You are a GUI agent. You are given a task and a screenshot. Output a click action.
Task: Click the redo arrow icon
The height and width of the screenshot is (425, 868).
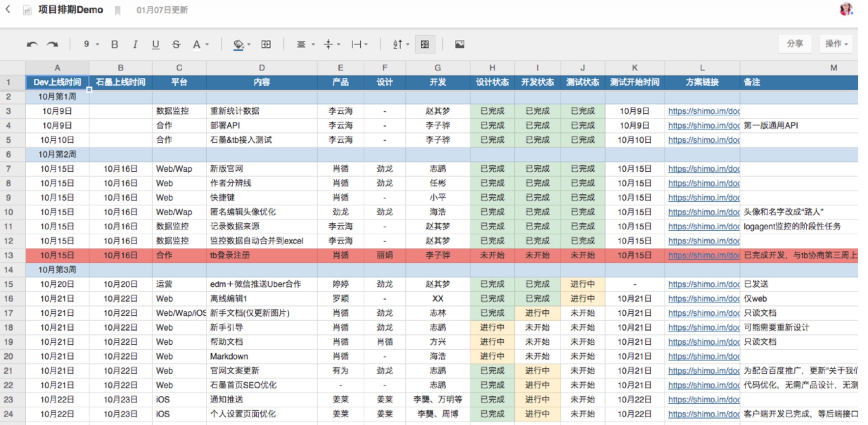click(52, 44)
